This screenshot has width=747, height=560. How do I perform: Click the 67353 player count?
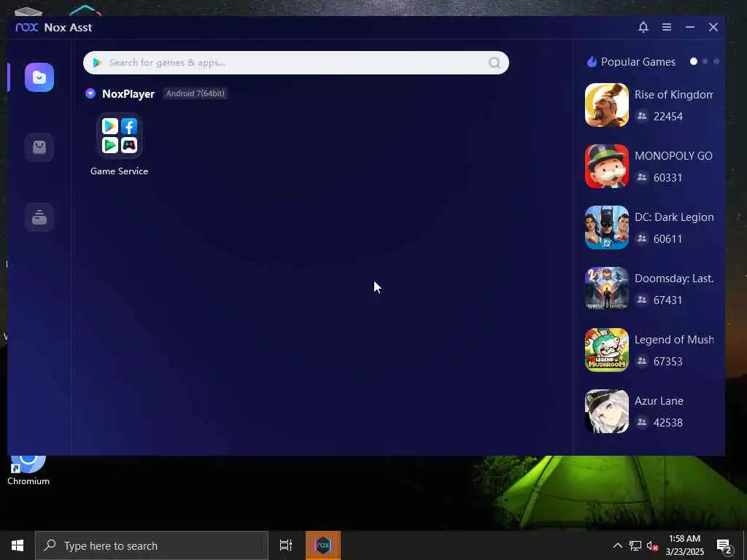coord(668,362)
